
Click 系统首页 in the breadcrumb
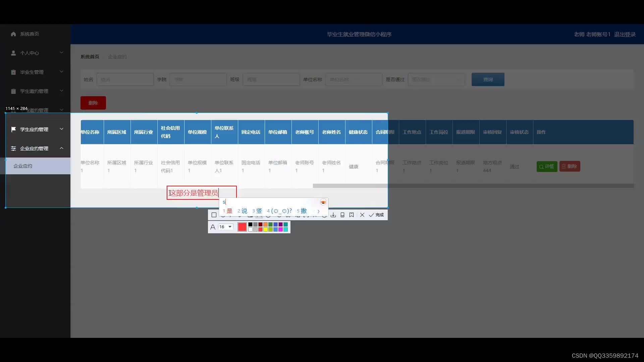click(x=90, y=57)
